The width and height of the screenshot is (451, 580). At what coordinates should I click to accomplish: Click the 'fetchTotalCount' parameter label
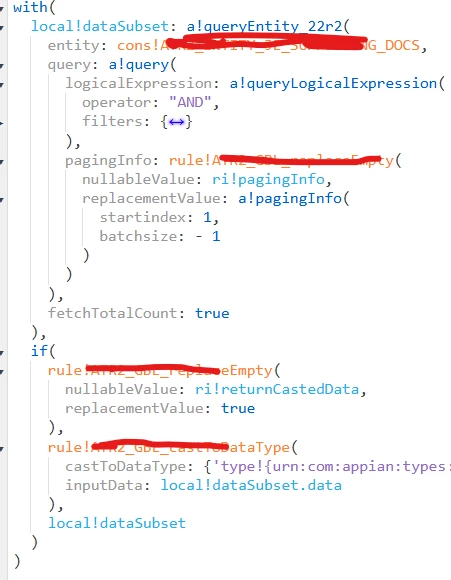tap(112, 313)
